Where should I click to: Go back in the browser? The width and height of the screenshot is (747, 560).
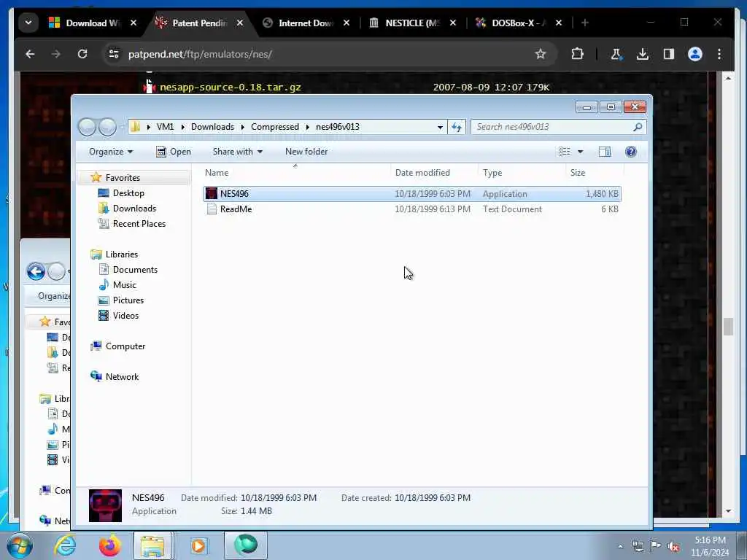pos(30,54)
